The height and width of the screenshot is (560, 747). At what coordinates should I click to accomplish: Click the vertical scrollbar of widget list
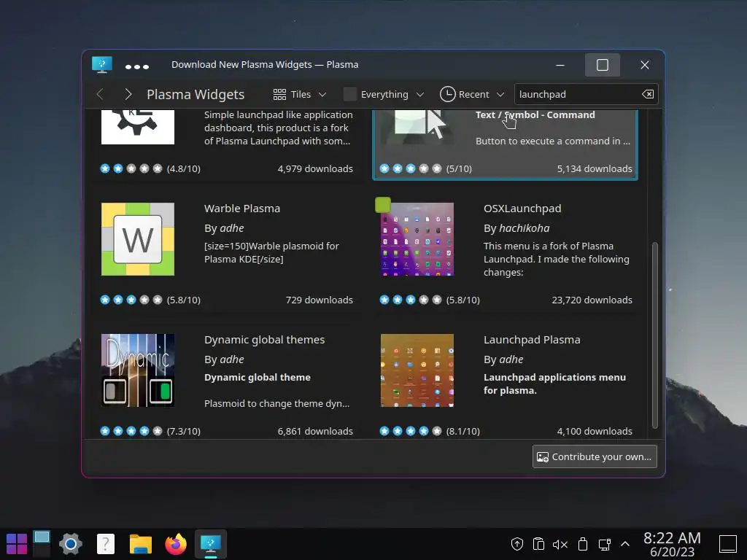click(x=654, y=335)
